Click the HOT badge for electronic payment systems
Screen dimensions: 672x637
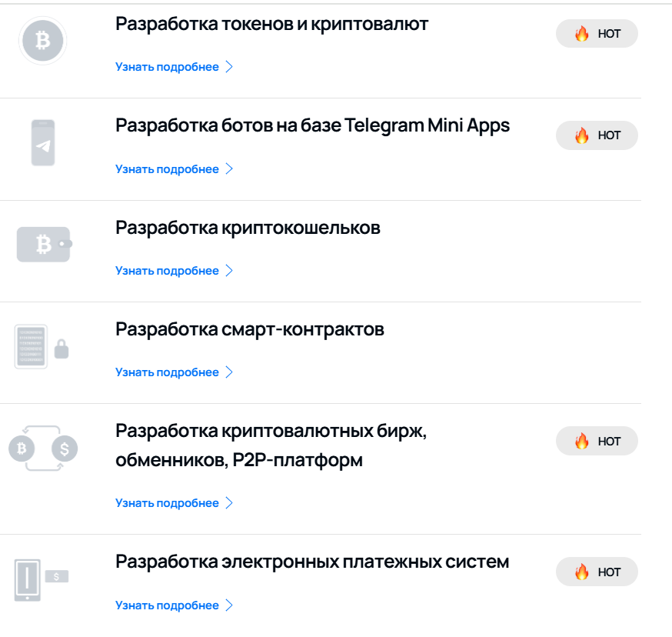[597, 572]
